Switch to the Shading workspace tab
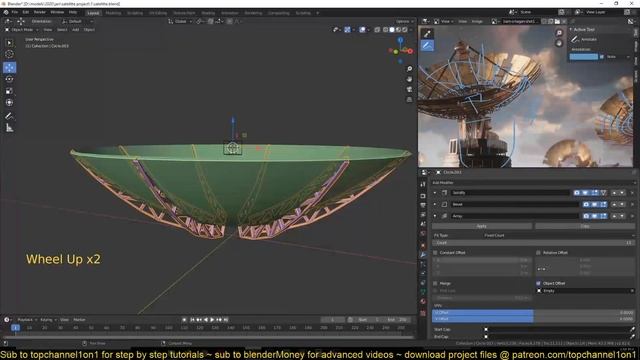 coord(208,13)
